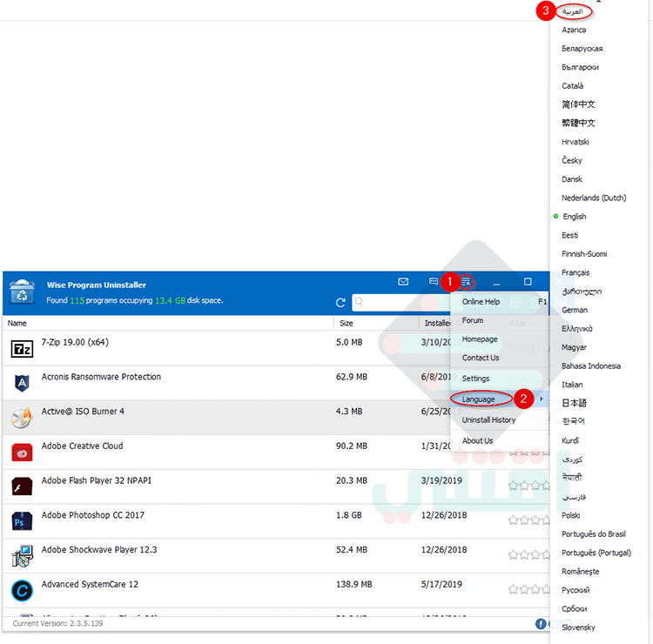Select Português do Brasil language

tap(594, 534)
